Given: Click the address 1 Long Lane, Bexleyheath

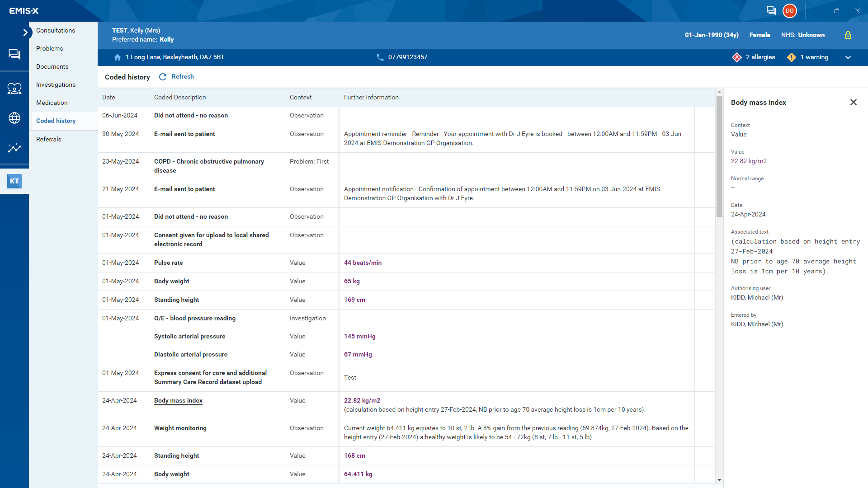Looking at the screenshot, I should (x=175, y=57).
